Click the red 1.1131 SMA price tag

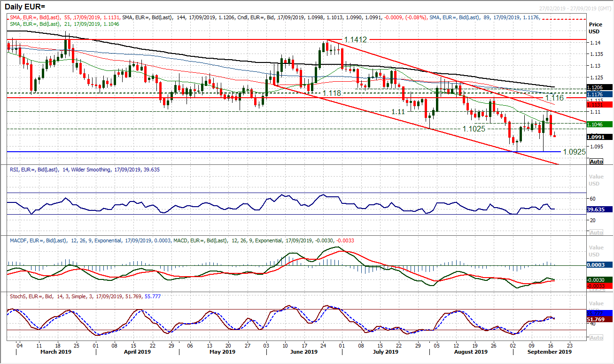pyautogui.click(x=600, y=104)
